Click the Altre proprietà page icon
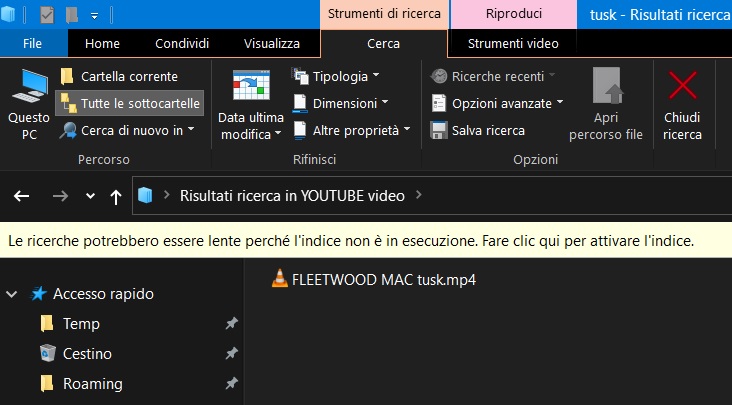This screenshot has width=732, height=405. pos(300,131)
